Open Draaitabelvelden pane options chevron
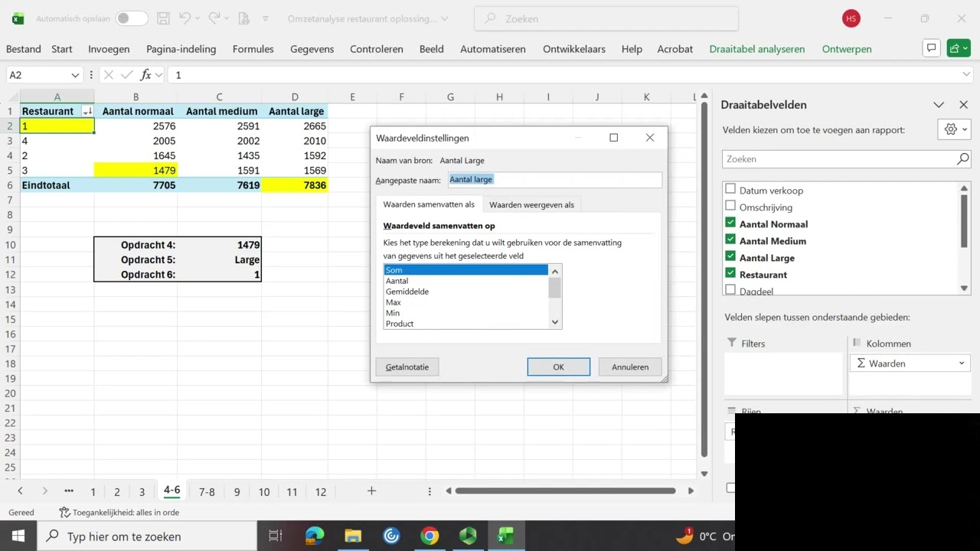Screen dimensions: 980x551 pos(939,105)
